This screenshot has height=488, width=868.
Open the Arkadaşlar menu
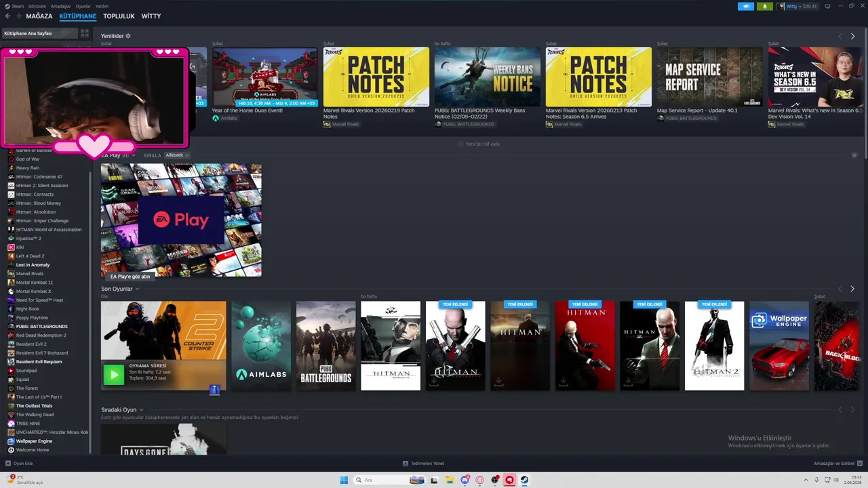tap(61, 6)
